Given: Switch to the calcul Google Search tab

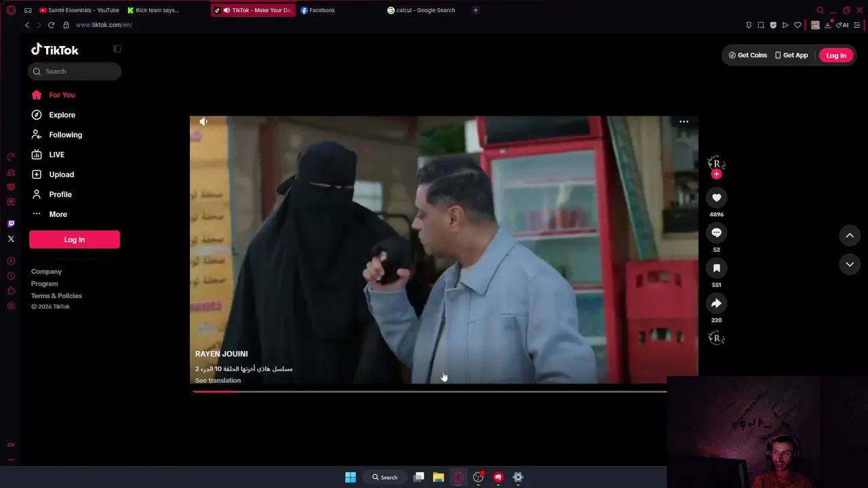Looking at the screenshot, I should 426,10.
